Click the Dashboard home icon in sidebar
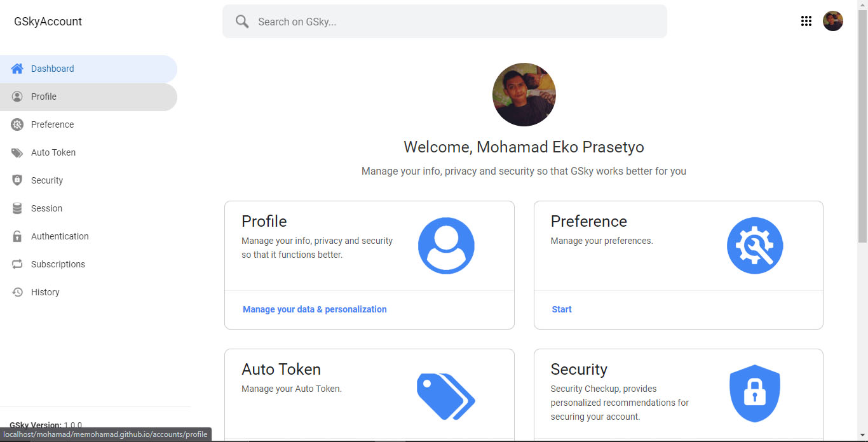Image resolution: width=868 pixels, height=442 pixels. [17, 69]
